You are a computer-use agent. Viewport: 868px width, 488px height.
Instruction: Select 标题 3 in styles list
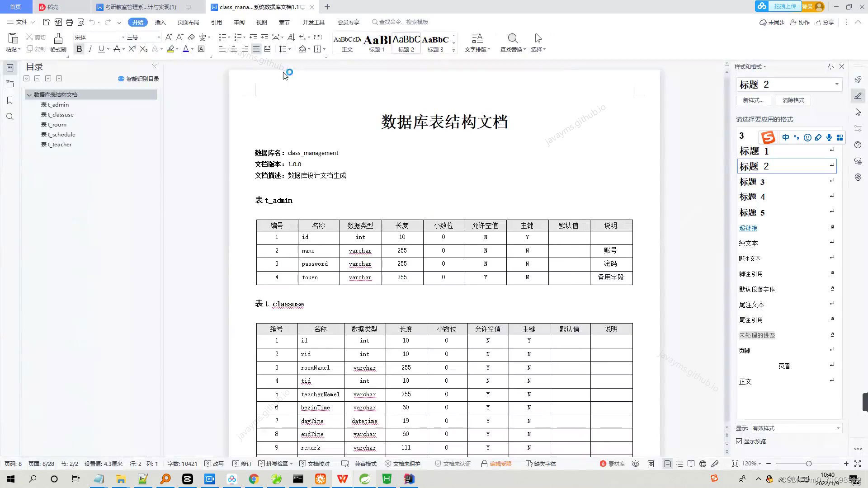click(787, 182)
